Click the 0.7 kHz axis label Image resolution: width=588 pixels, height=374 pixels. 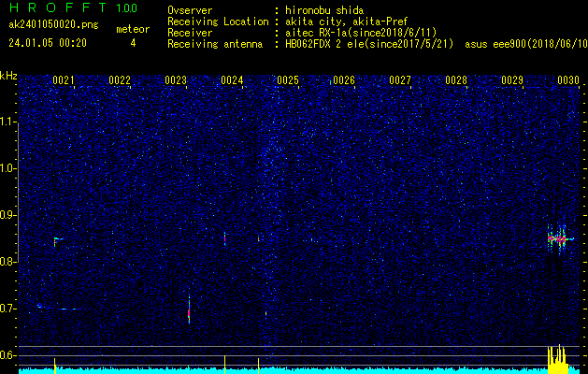8,309
